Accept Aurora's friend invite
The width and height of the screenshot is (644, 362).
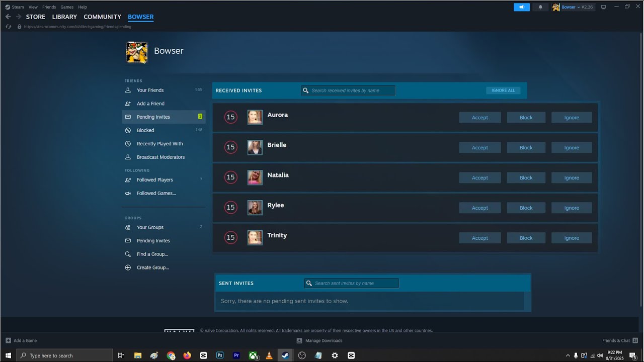pyautogui.click(x=480, y=118)
